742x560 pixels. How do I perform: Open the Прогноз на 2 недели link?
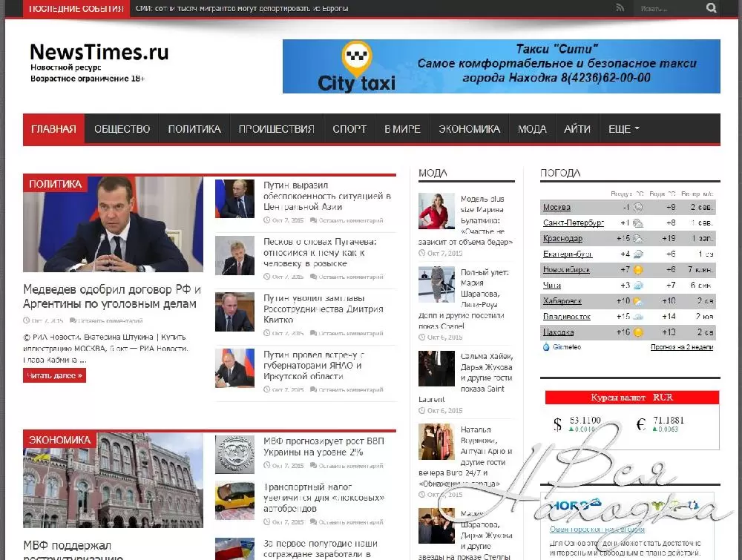(683, 346)
